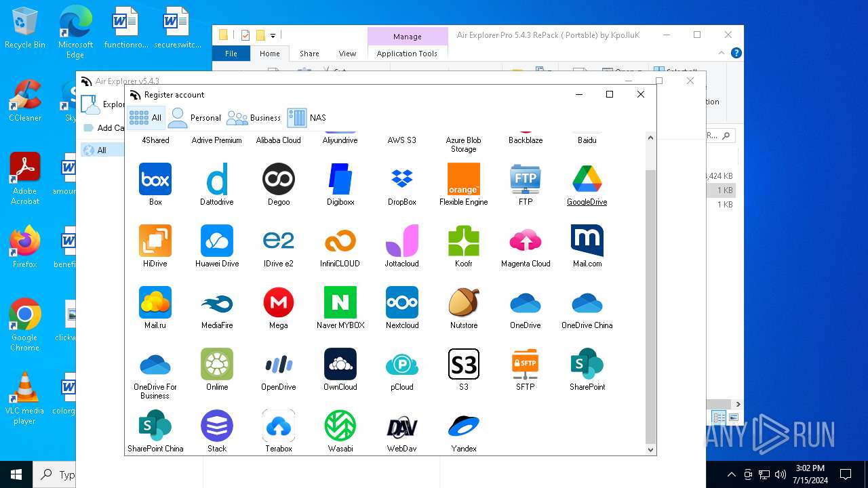Select the MediaFire icon
The height and width of the screenshot is (488, 868).
pos(217,302)
